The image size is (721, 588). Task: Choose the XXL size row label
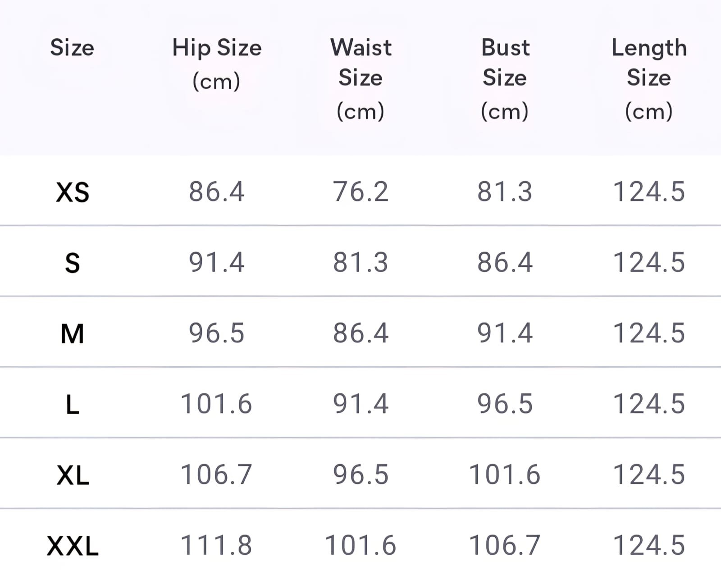[x=73, y=546]
